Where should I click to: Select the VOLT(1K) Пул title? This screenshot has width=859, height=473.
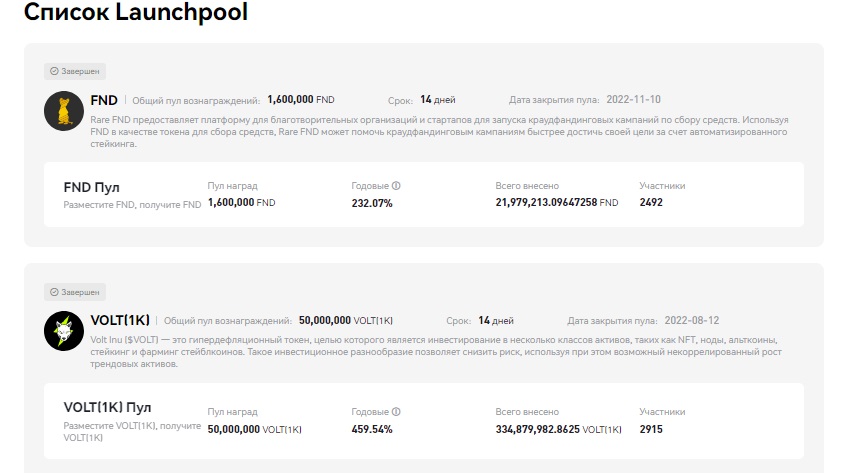[x=108, y=408]
